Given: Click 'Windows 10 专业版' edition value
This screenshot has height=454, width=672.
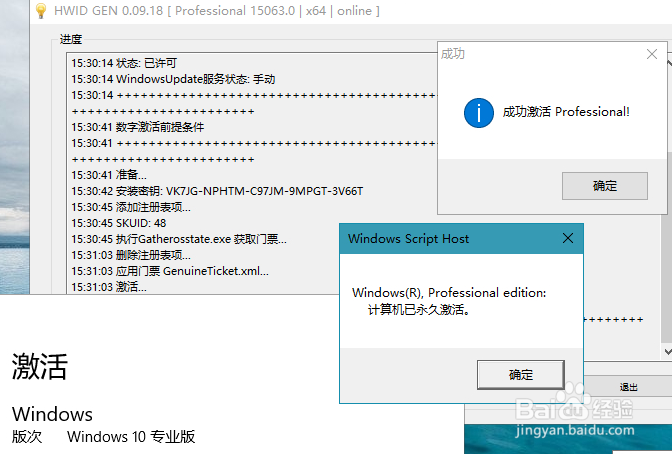Looking at the screenshot, I should click(x=131, y=437).
